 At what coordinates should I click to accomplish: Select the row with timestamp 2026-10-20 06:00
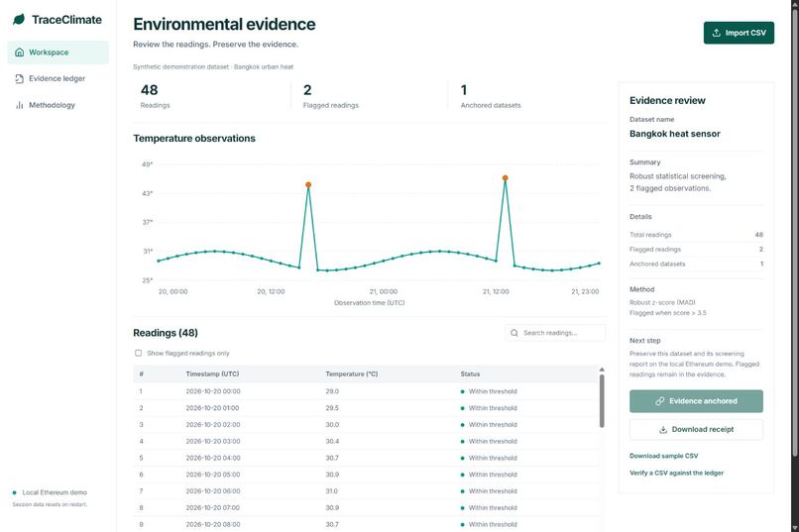pos(366,491)
